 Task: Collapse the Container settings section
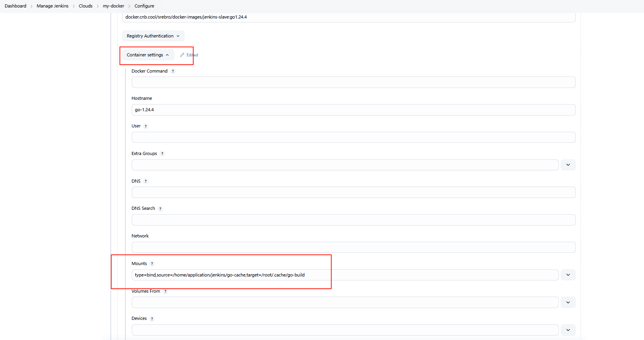point(148,55)
